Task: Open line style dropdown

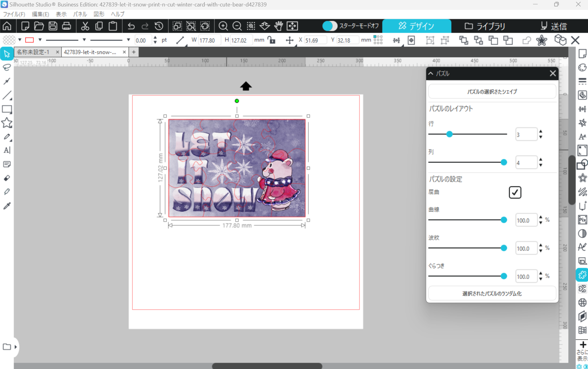Action: pyautogui.click(x=84, y=40)
